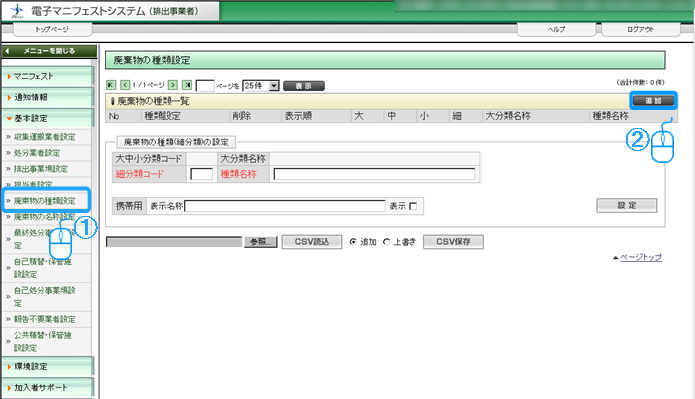
Task: Click the ページトップ link
Action: pos(641,257)
